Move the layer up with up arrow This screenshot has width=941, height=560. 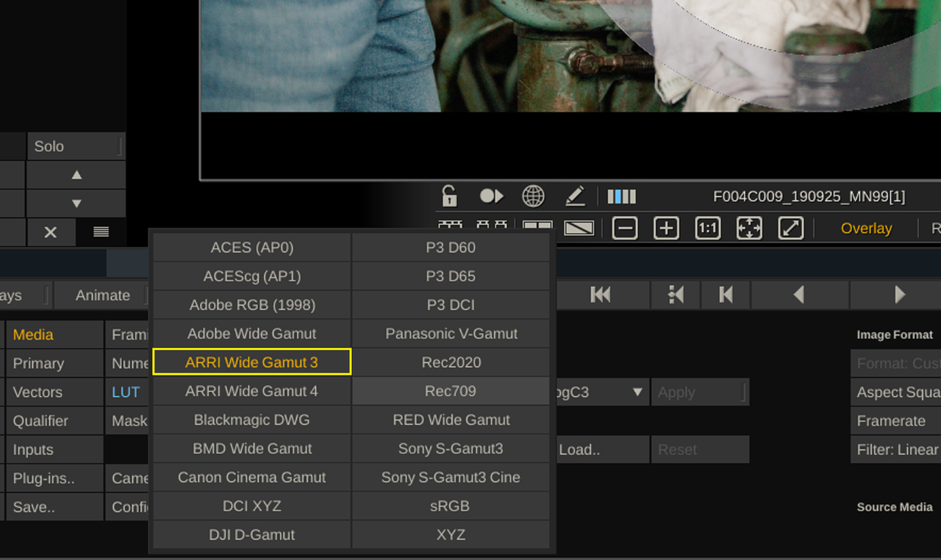[76, 175]
